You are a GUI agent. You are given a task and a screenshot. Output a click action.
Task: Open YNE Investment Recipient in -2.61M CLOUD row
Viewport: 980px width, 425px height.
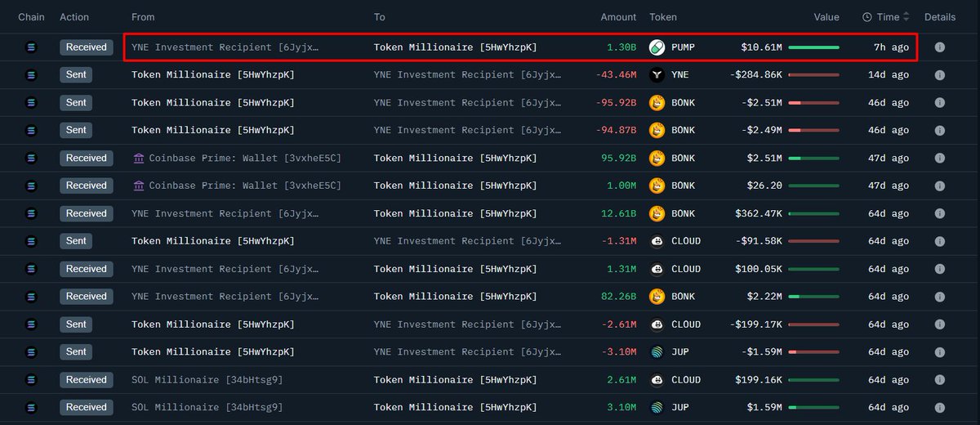click(468, 324)
